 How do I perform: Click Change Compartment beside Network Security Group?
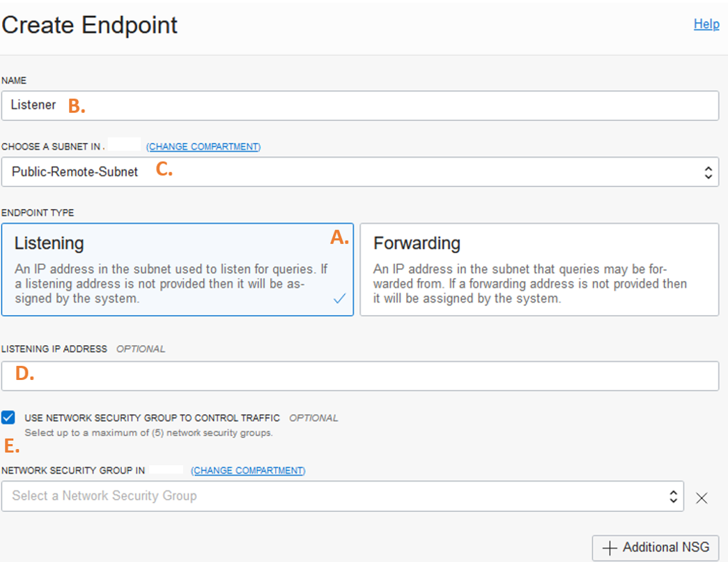248,471
